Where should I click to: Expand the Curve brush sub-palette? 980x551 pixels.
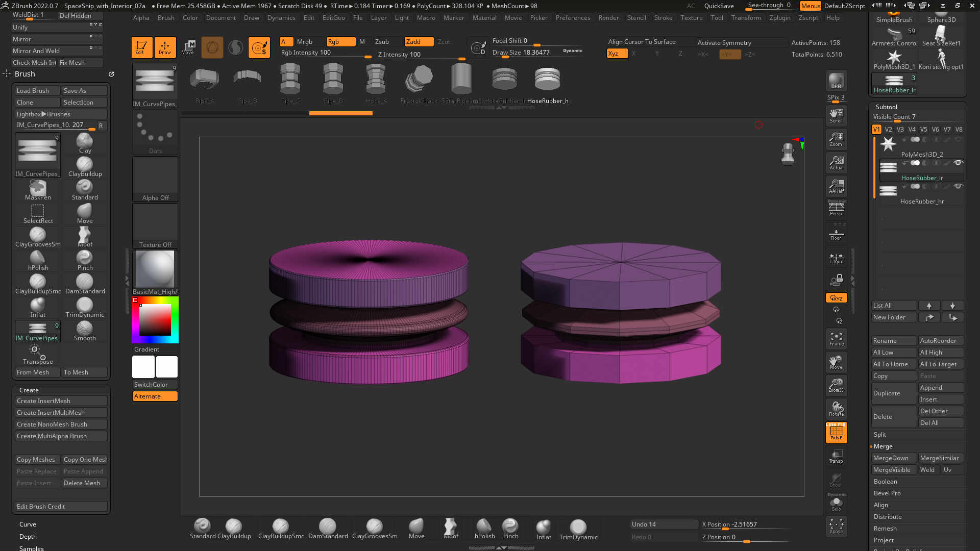point(28,524)
